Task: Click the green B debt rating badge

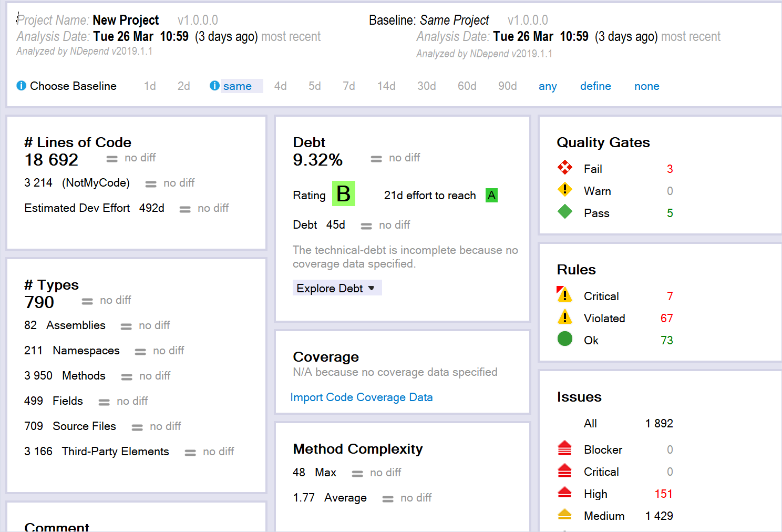Action: (344, 193)
